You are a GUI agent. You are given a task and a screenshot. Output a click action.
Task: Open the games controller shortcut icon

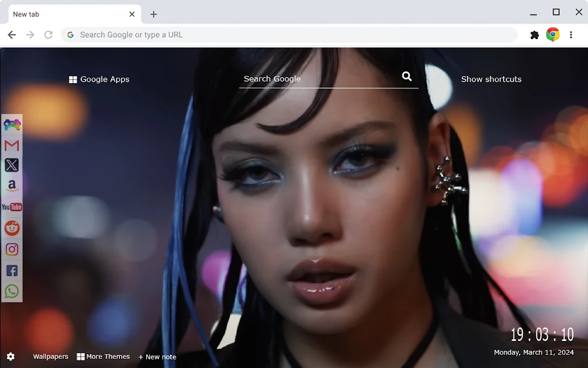(x=12, y=125)
